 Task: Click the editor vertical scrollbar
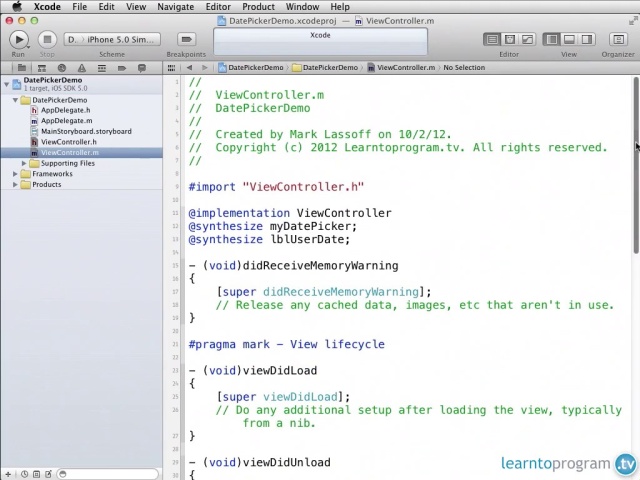click(x=636, y=165)
